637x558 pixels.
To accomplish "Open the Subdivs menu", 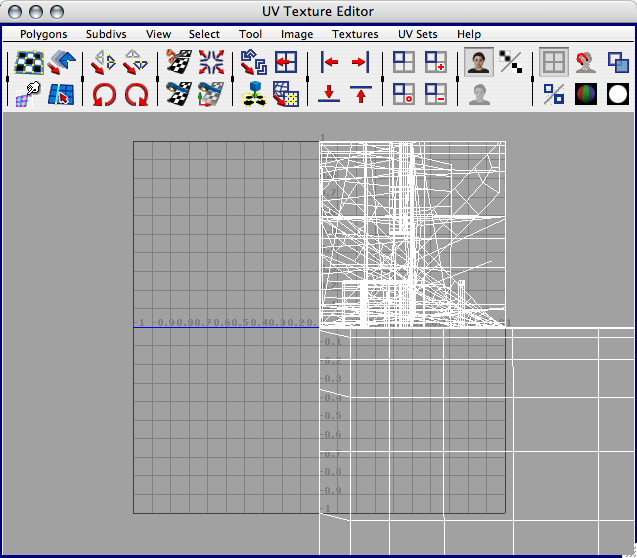I will click(106, 34).
